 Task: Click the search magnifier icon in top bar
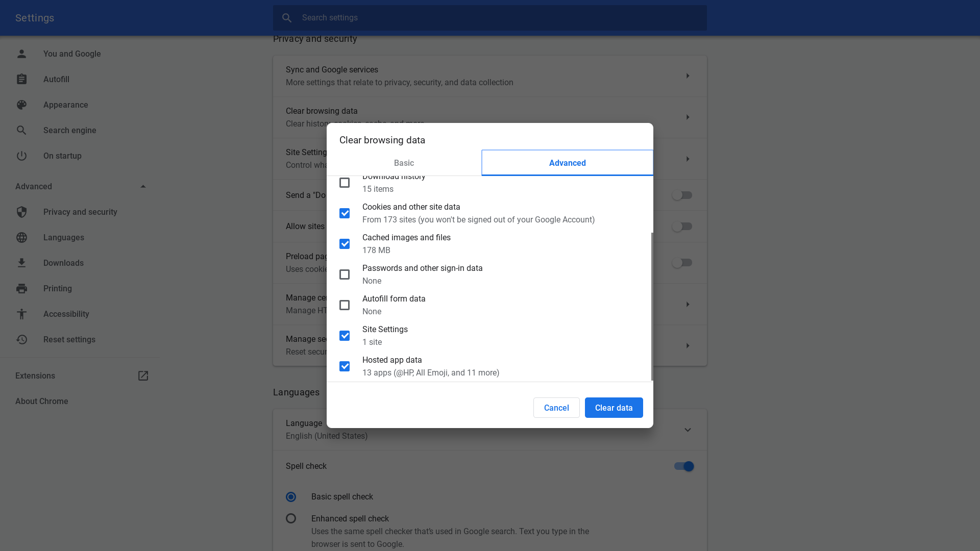287,18
